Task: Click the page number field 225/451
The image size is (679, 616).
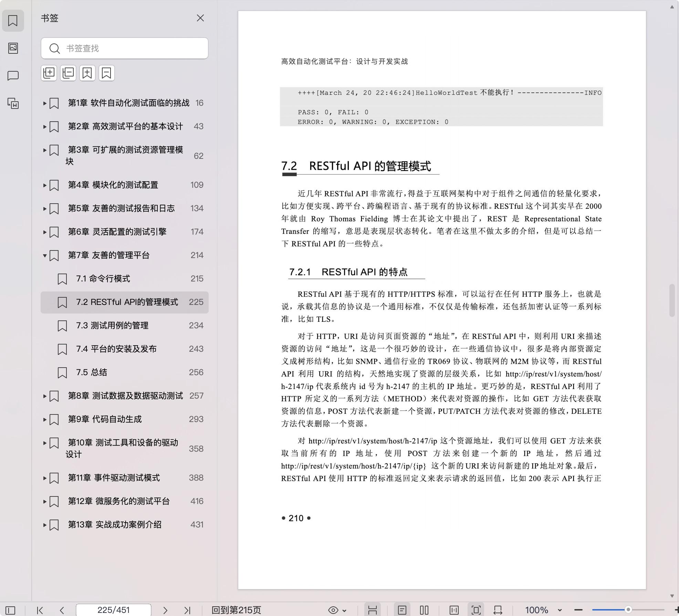Action: (x=113, y=610)
